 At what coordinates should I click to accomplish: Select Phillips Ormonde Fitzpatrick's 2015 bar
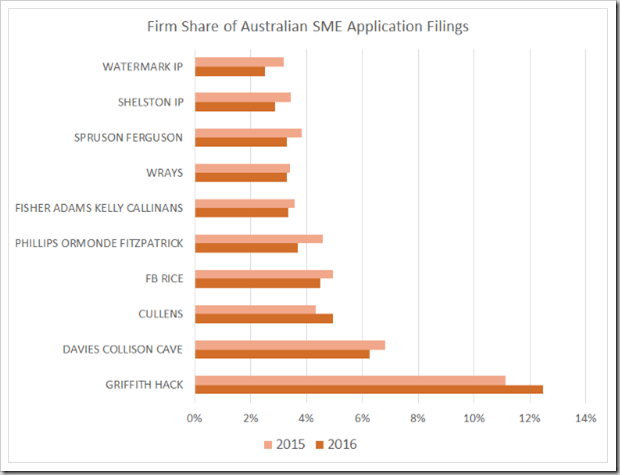(259, 239)
